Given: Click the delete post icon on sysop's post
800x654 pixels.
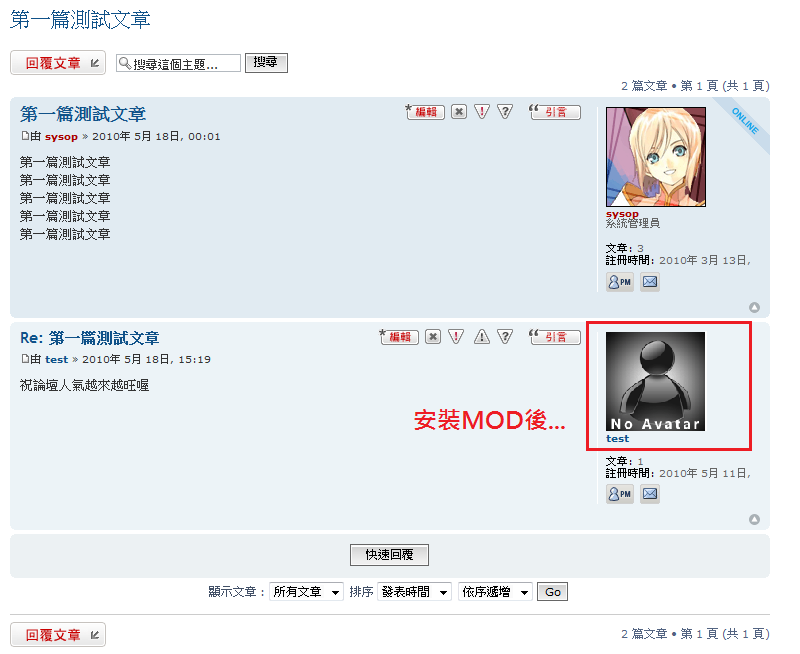Looking at the screenshot, I should point(459,112).
